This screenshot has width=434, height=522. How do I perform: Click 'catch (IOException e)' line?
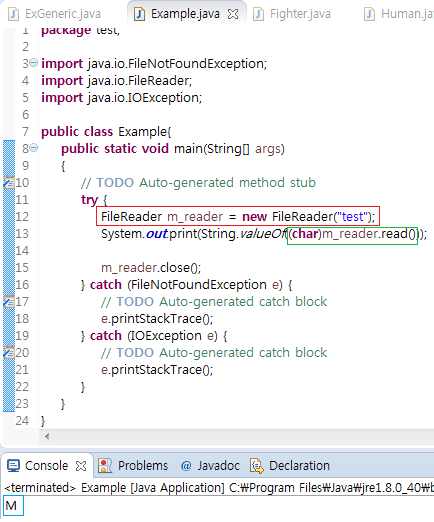pos(154,336)
